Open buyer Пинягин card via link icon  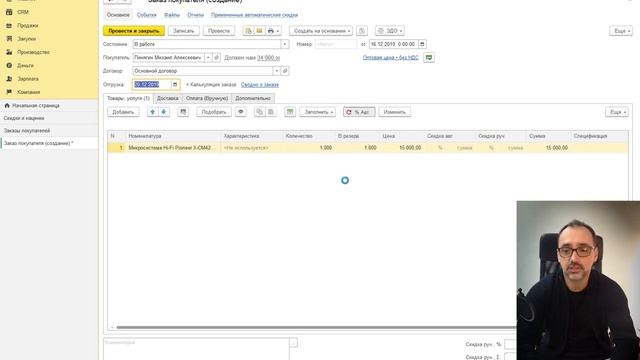tap(217, 58)
